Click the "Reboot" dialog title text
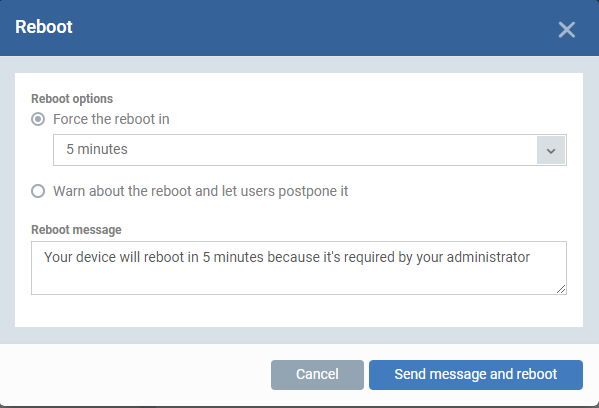 coord(44,27)
